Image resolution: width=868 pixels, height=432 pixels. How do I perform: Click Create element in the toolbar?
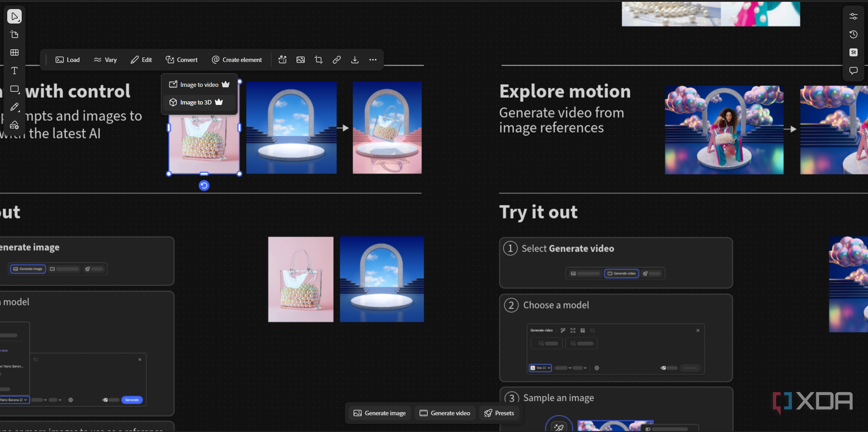click(237, 60)
